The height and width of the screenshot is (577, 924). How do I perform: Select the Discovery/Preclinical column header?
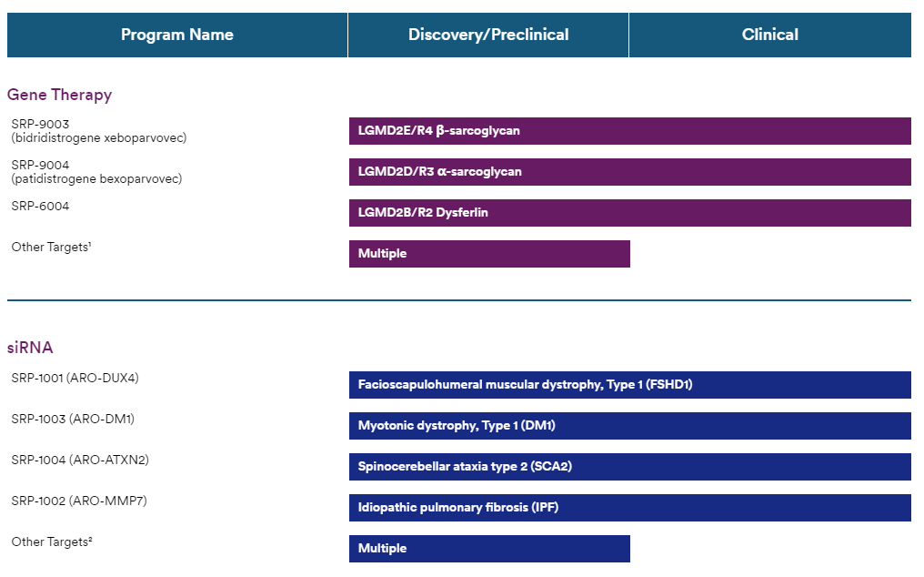[488, 35]
